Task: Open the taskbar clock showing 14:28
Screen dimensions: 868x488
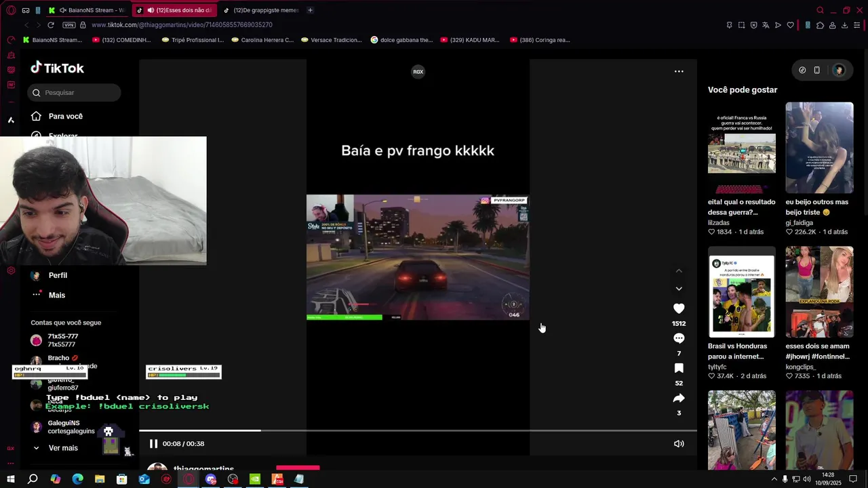Action: [828, 479]
